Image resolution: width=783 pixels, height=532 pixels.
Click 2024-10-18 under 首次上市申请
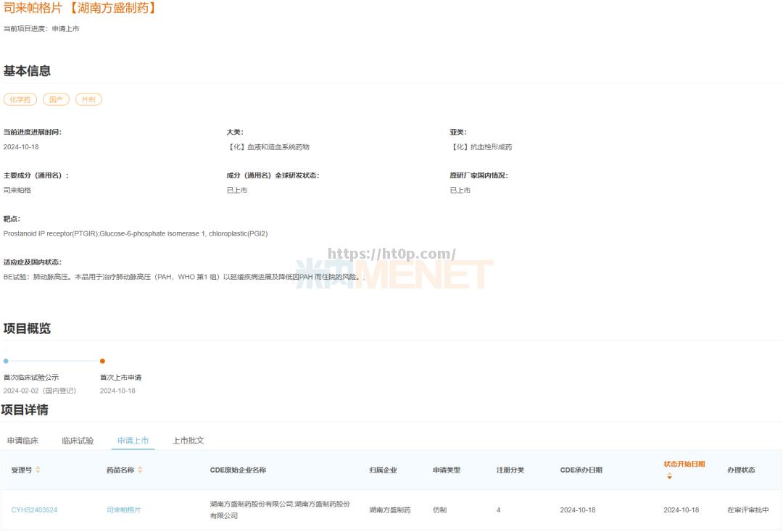[x=118, y=391]
